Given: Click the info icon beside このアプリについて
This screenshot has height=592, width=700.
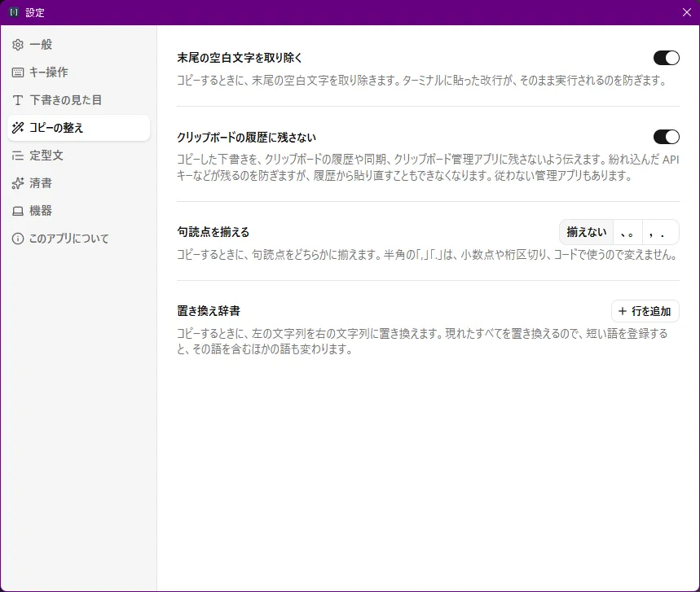Looking at the screenshot, I should tap(18, 239).
